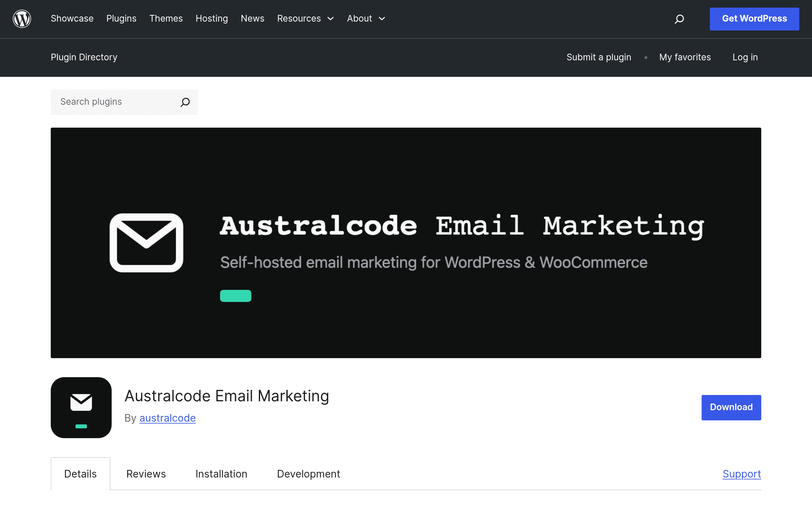Download the Australcode Email Marketing plugin

click(731, 407)
